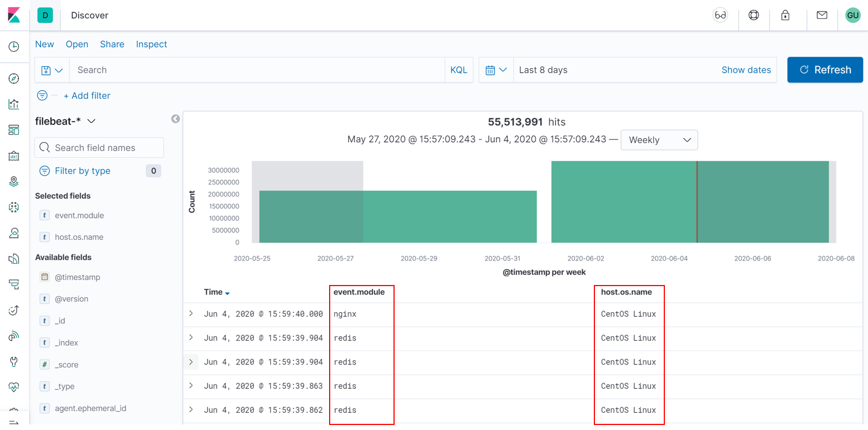Click the @timestamp available field
The height and width of the screenshot is (430, 868).
pyautogui.click(x=77, y=277)
